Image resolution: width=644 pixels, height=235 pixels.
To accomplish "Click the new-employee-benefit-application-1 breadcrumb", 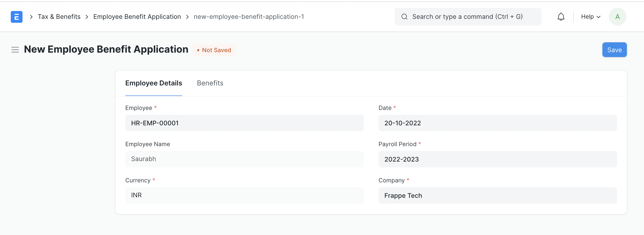I will point(249,16).
